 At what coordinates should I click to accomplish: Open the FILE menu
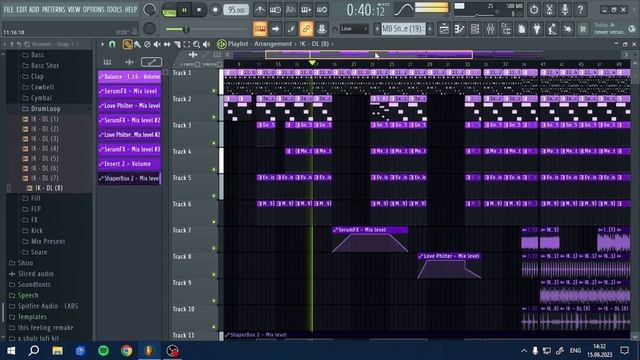coord(8,9)
